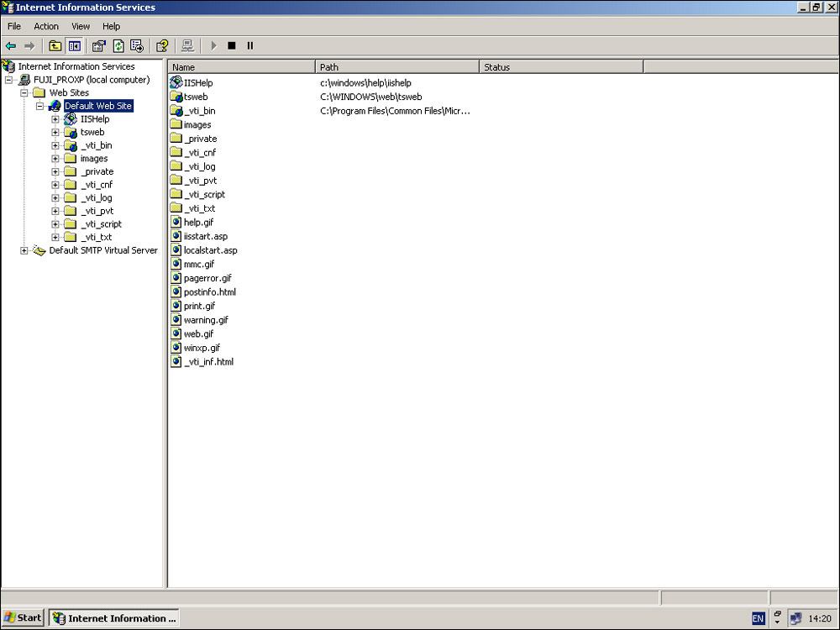The height and width of the screenshot is (630, 840).
Task: Open Properties from the toolbar icon
Action: (x=98, y=46)
